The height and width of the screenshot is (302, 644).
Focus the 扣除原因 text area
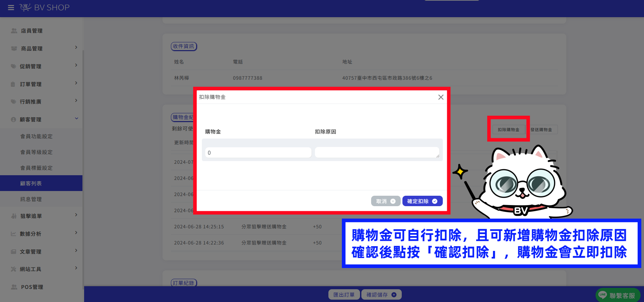click(x=377, y=152)
